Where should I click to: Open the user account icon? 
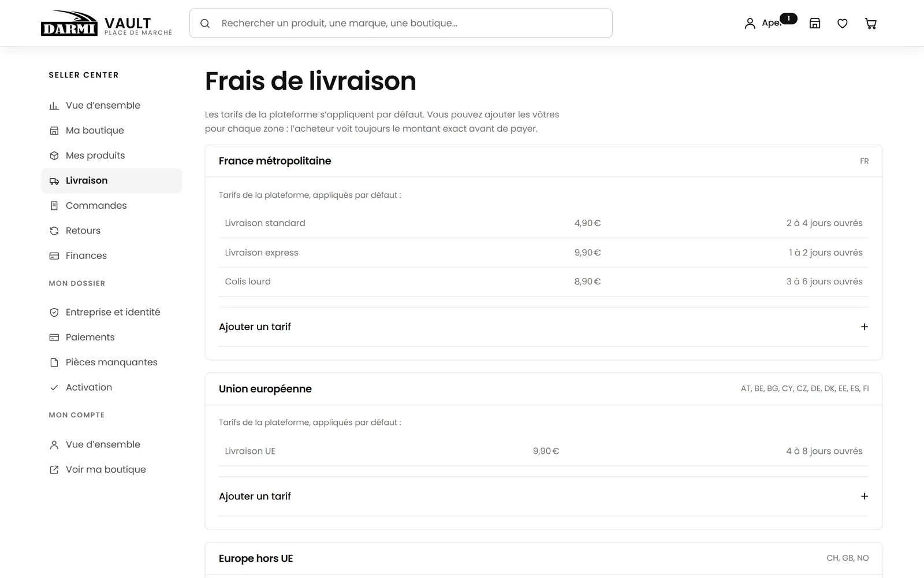coord(750,24)
